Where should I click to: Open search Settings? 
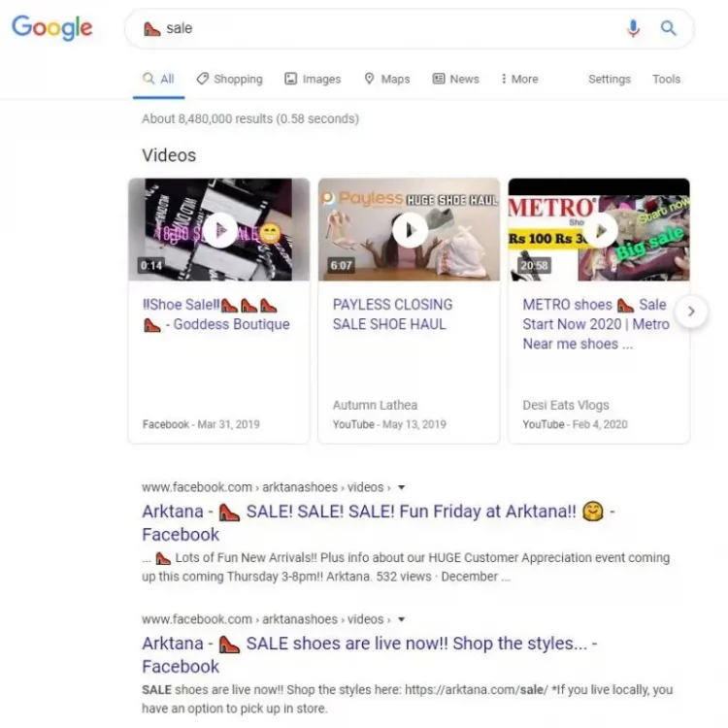pos(610,79)
